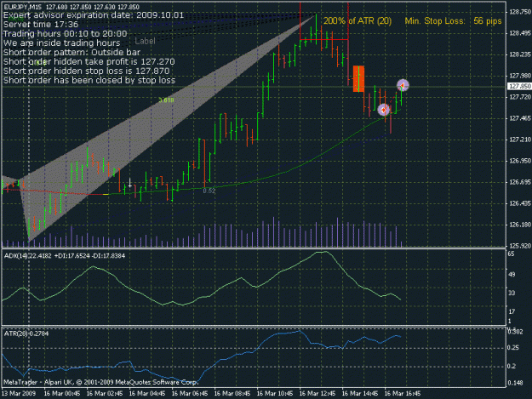The width and height of the screenshot is (532, 399).
Task: Click the ATR scale value 0.148
Action: [x=515, y=383]
